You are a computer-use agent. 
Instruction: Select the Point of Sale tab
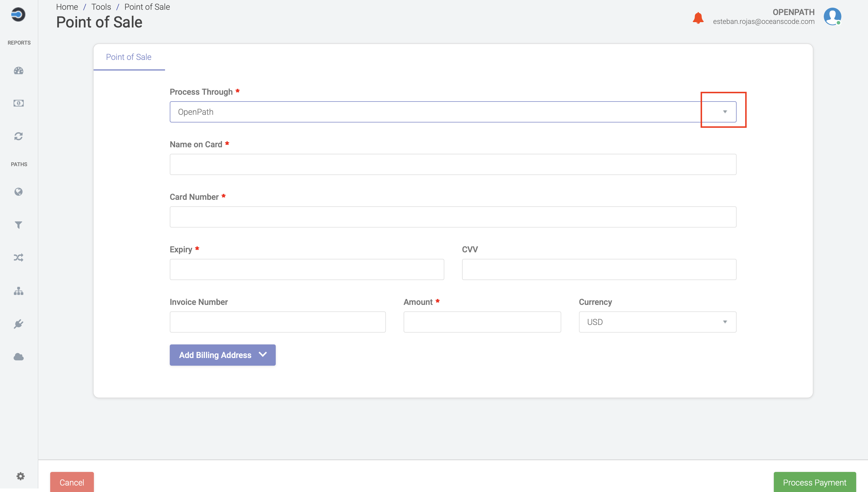point(129,57)
